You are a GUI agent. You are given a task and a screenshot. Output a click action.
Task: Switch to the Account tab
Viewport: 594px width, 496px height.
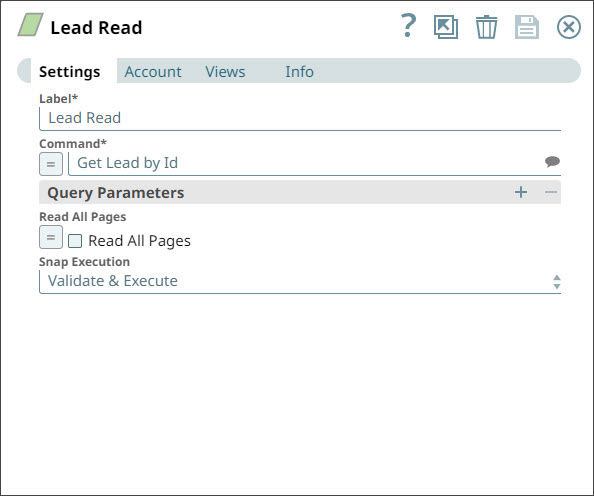pyautogui.click(x=153, y=72)
